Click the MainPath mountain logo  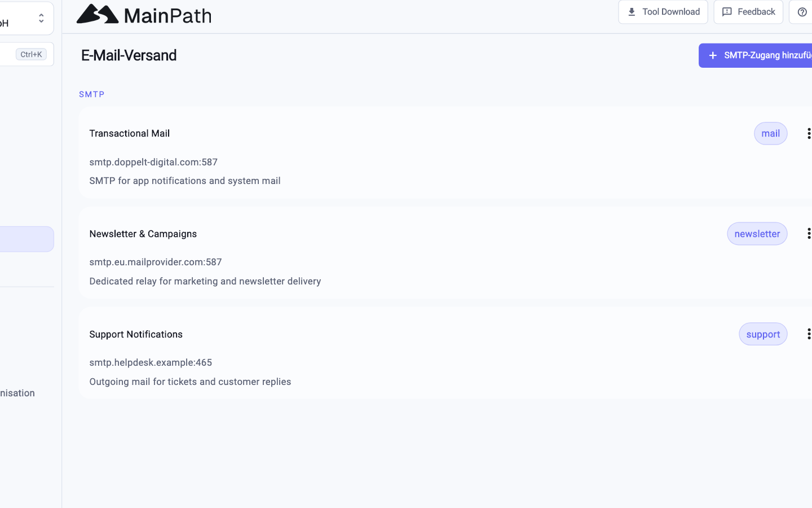144,15
